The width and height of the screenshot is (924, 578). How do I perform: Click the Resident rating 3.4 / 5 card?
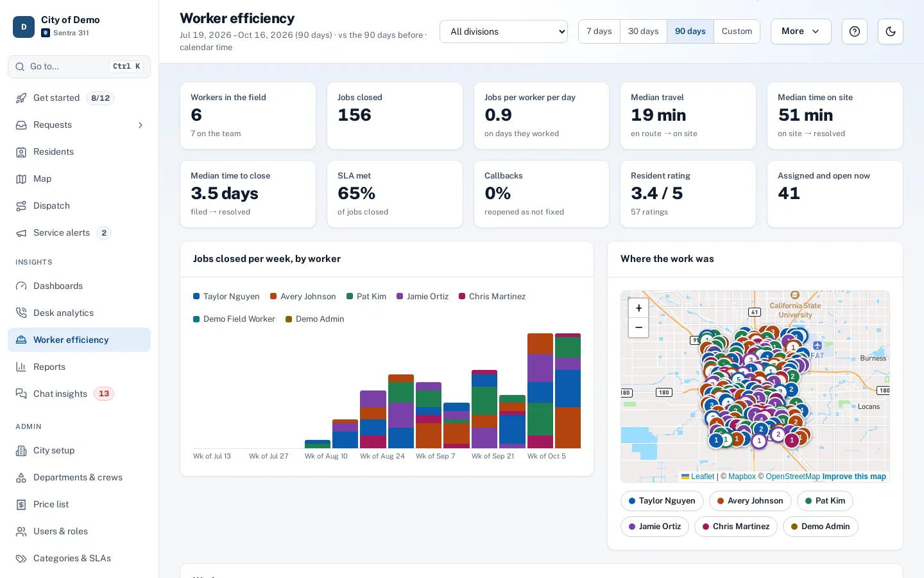click(x=688, y=194)
